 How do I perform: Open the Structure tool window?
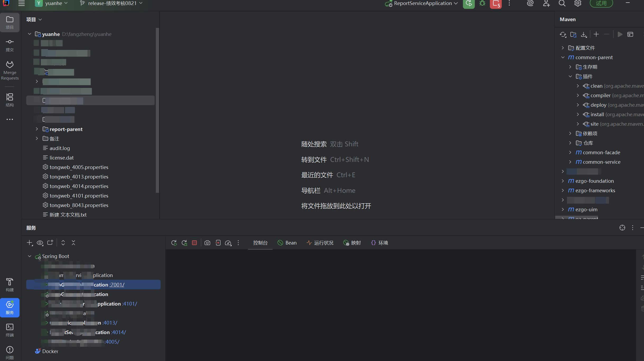pyautogui.click(x=10, y=100)
